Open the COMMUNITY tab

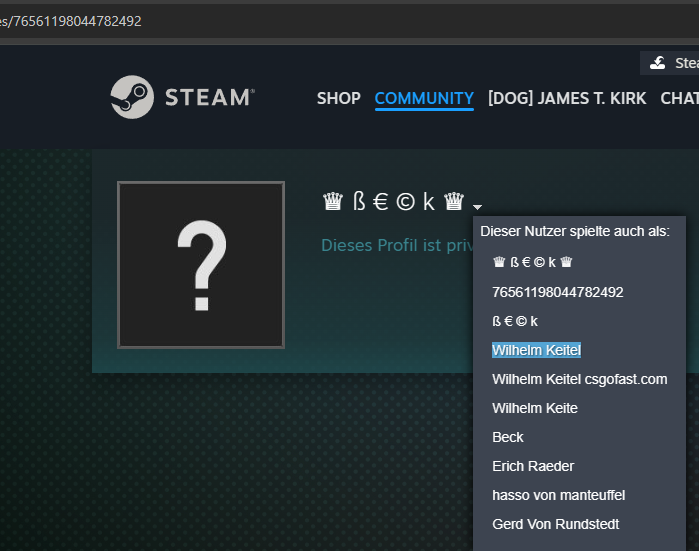tap(424, 98)
